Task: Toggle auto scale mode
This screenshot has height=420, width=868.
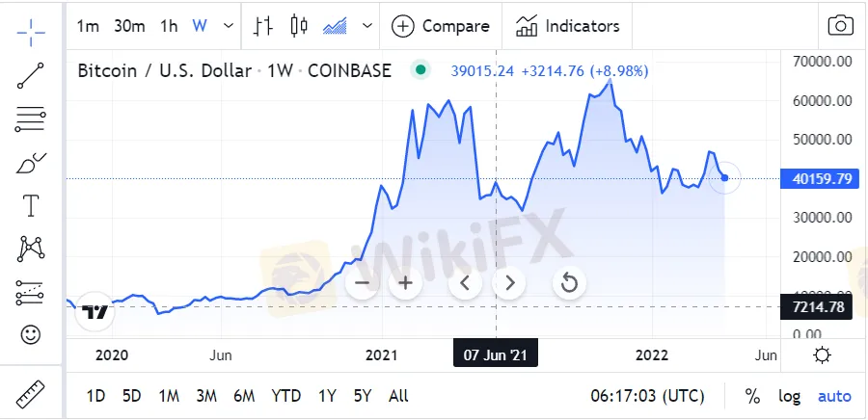Action: [834, 396]
